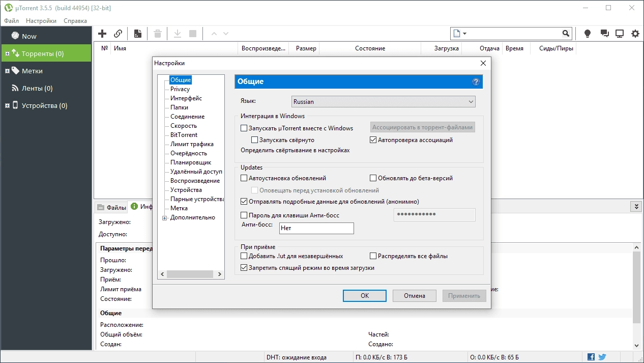Toggle Запускать свёрнуто checkbox

coord(255,139)
